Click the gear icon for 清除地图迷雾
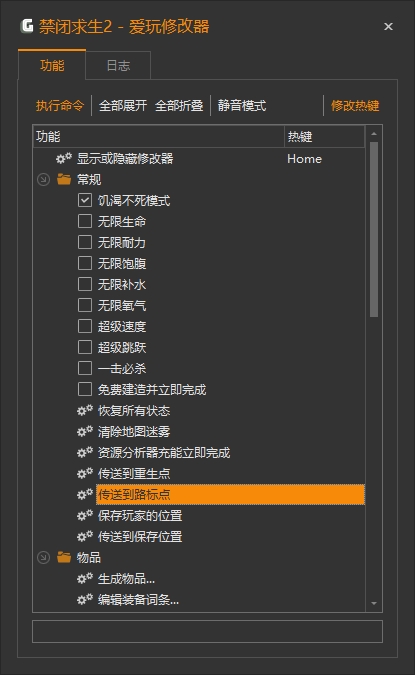This screenshot has width=415, height=675. [x=85, y=431]
